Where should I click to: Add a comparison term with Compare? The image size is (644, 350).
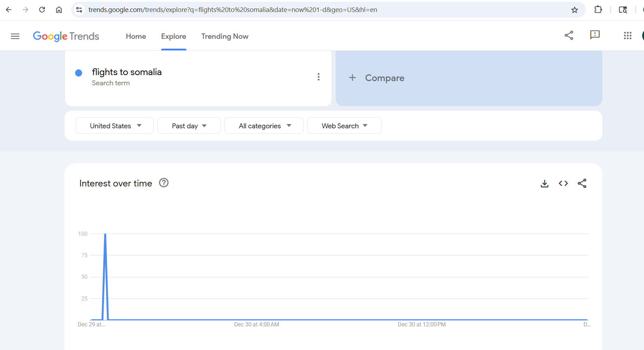pos(376,78)
